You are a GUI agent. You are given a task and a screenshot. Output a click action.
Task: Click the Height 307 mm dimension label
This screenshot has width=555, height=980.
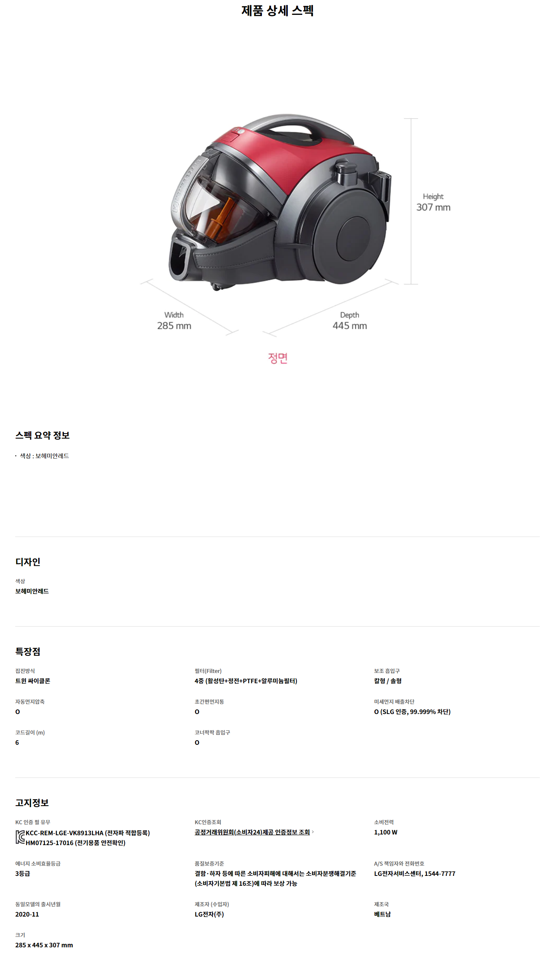tap(433, 202)
